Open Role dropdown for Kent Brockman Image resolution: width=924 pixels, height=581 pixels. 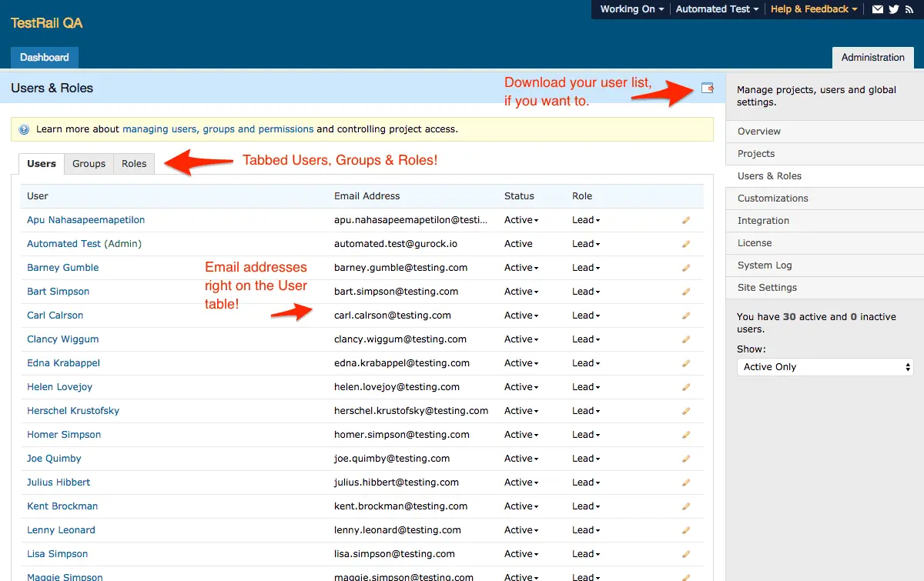coord(586,506)
